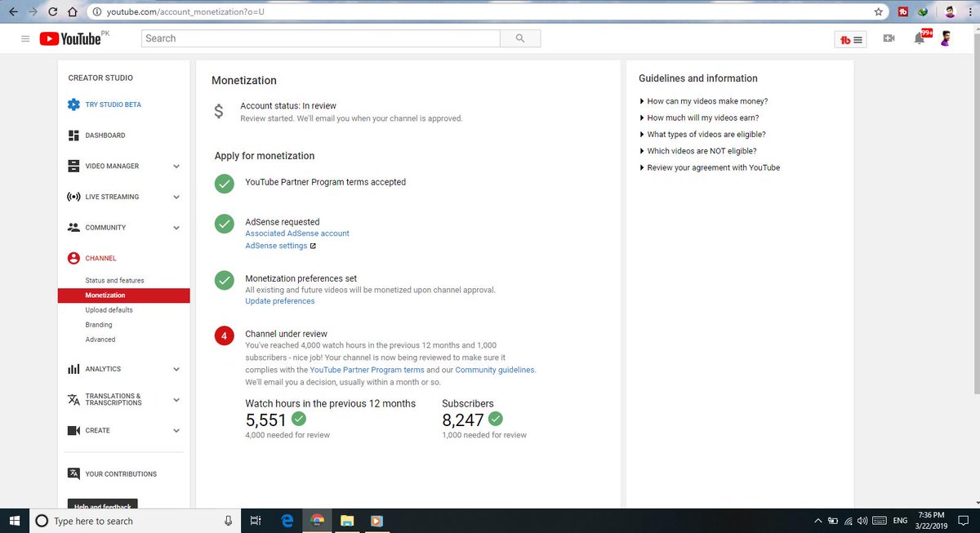Expand the Video Manager section
The image size is (980, 533).
click(x=176, y=167)
